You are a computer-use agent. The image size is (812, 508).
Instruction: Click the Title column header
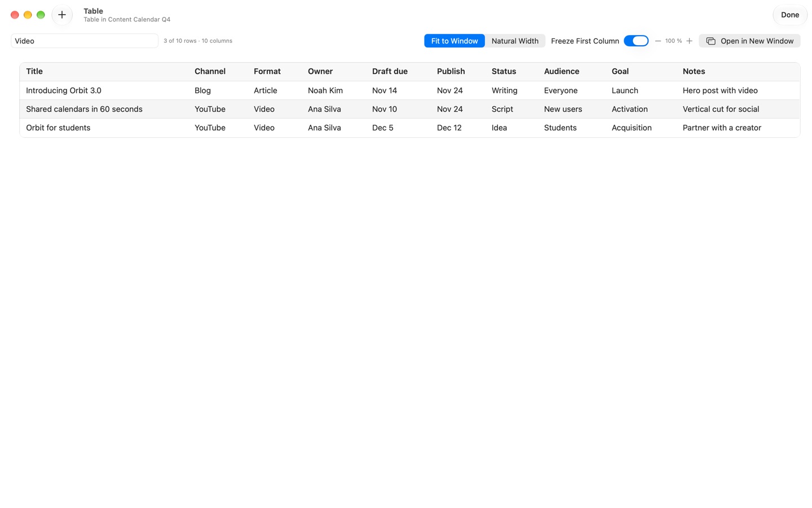[x=34, y=71]
